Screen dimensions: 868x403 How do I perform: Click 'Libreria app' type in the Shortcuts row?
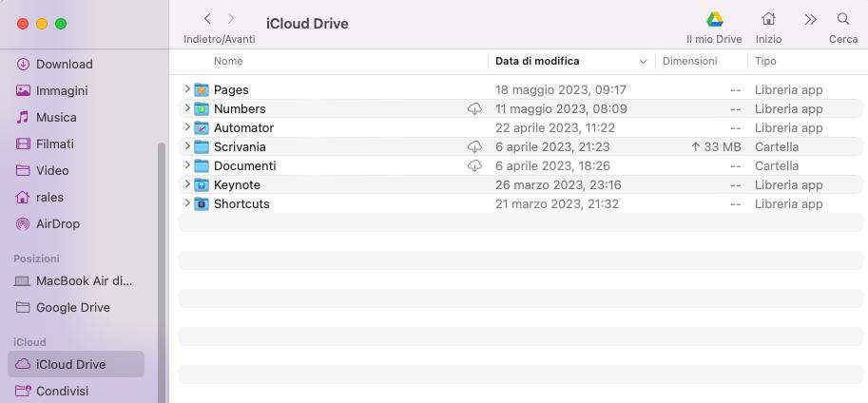click(x=789, y=203)
